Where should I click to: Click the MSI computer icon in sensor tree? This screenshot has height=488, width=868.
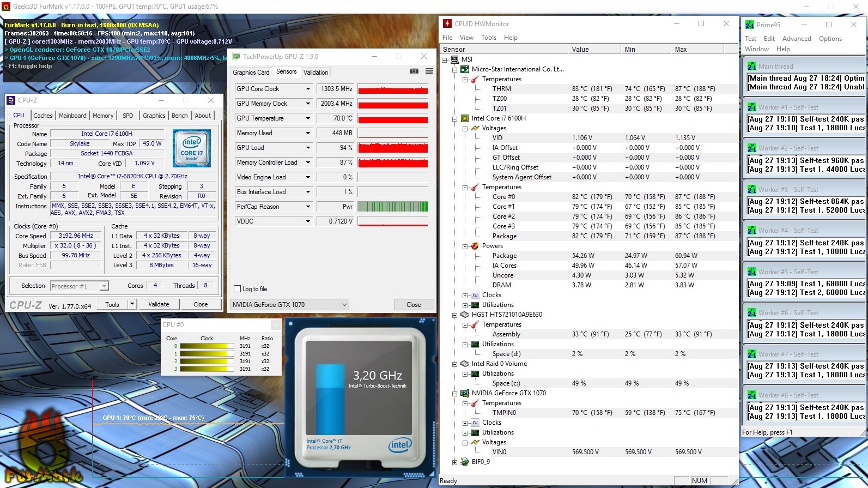coord(455,59)
